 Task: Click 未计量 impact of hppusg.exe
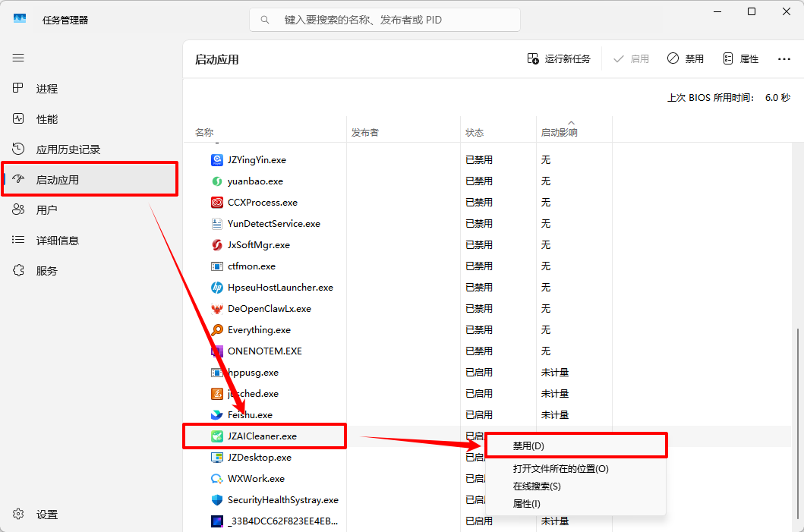click(x=555, y=373)
